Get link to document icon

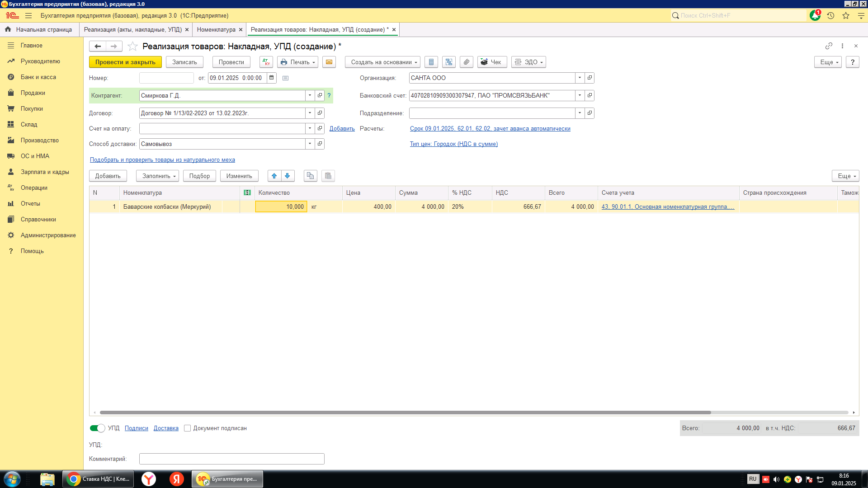829,46
